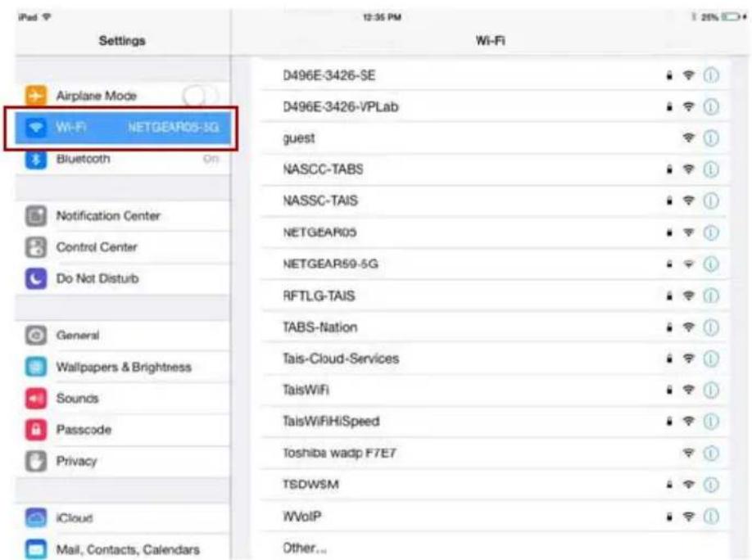Tap the red Sounds speaker icon
The height and width of the screenshot is (560, 752).
tap(36, 399)
